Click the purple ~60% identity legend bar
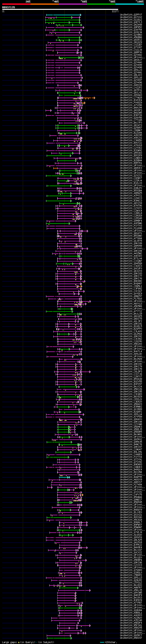This screenshot has width=146, height=644. point(73,4)
